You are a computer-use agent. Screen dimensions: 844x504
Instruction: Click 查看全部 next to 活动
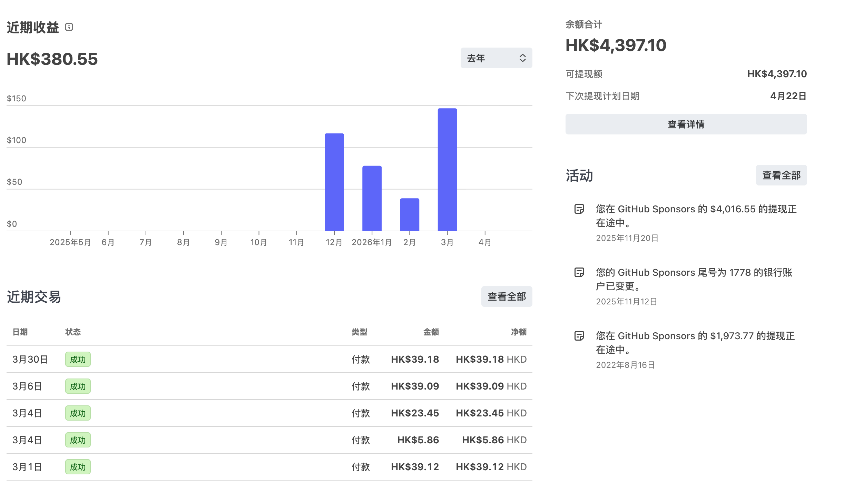781,175
